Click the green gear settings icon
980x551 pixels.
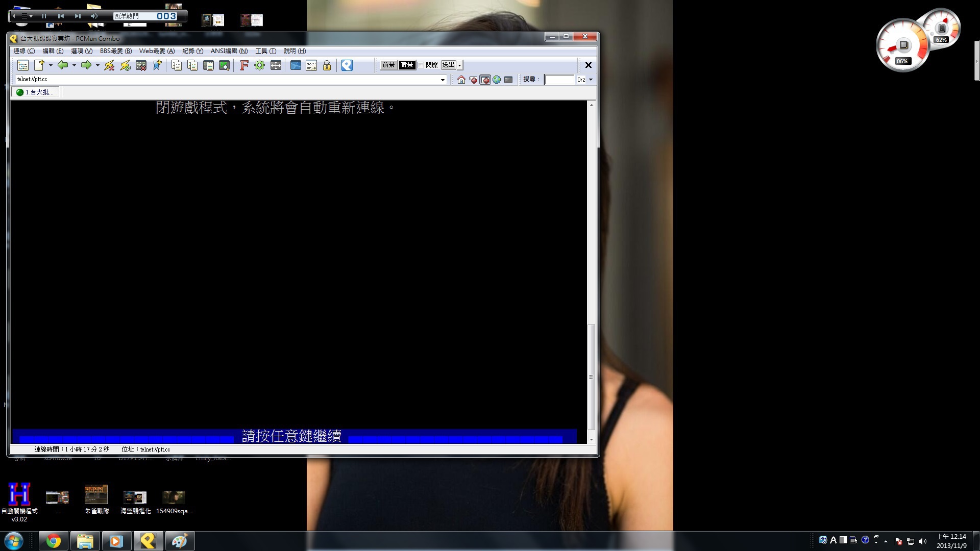[259, 65]
